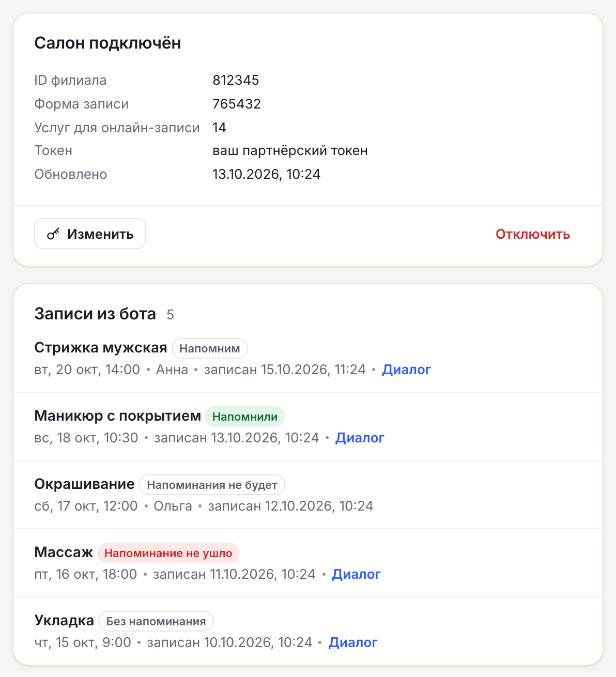616x677 pixels.
Task: Click the date пт, 16 окт, 18:00
Action: [x=86, y=574]
